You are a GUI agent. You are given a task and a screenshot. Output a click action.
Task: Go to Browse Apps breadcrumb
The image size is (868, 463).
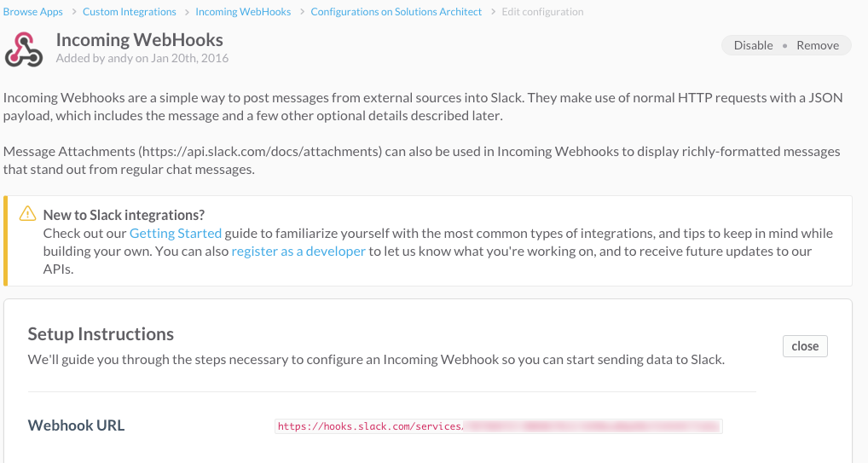(33, 12)
